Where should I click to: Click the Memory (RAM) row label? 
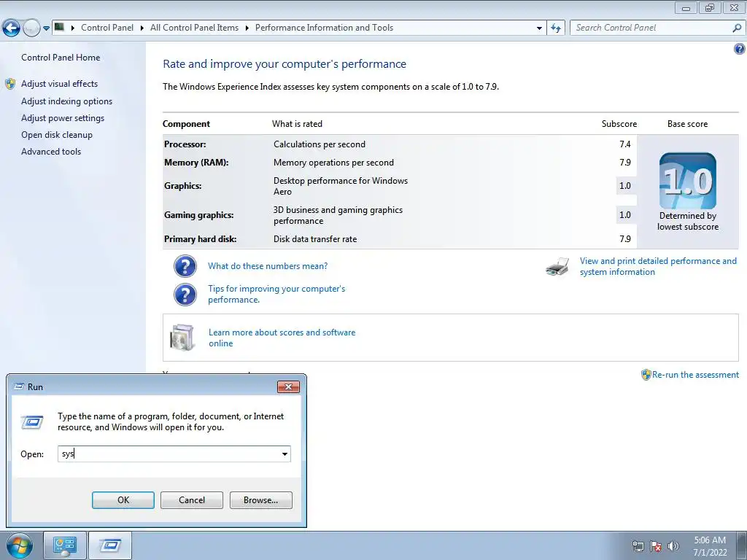tap(196, 163)
